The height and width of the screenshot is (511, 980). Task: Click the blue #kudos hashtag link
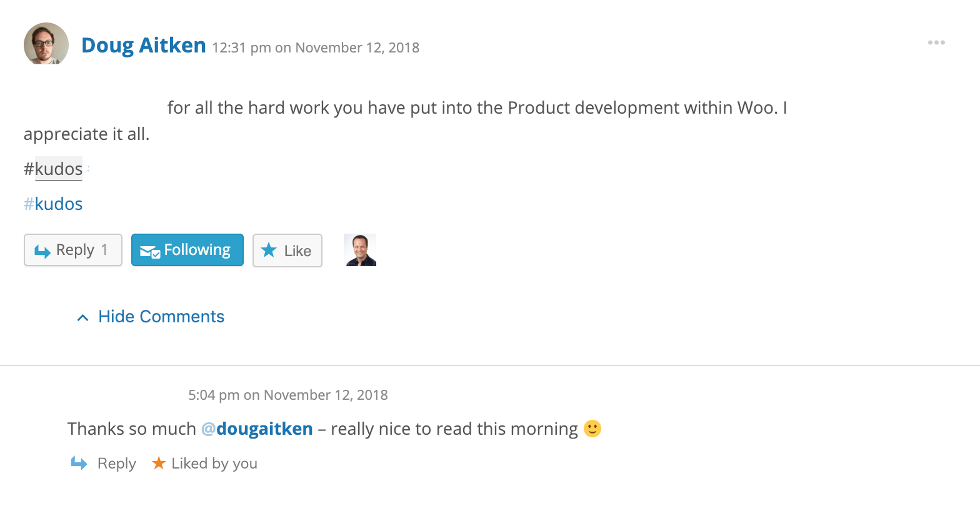[53, 204]
